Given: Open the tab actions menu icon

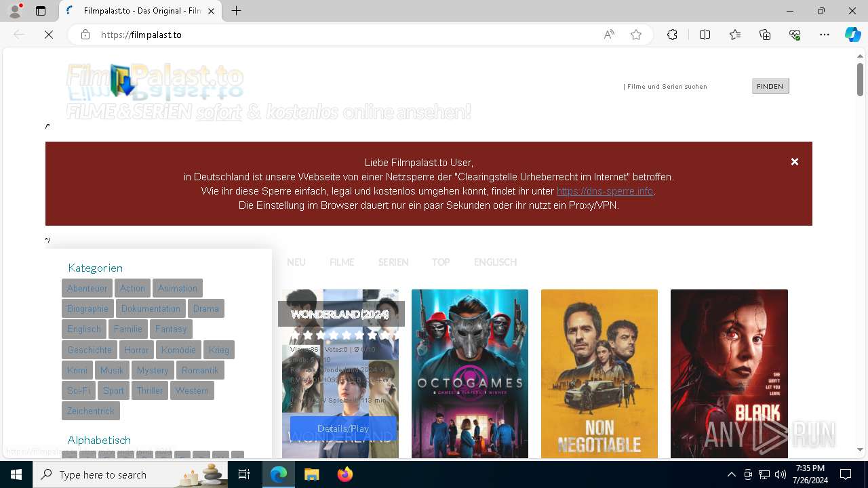Looking at the screenshot, I should point(41,11).
